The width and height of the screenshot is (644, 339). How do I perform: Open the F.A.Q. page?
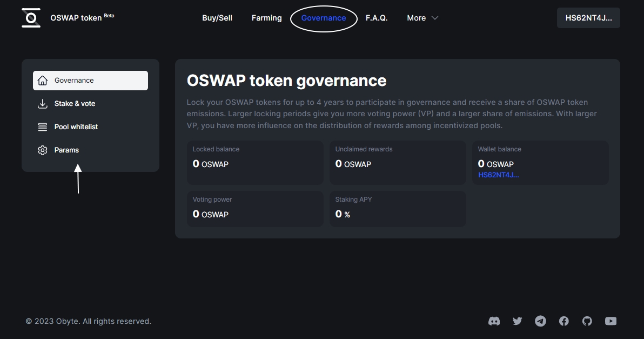377,18
